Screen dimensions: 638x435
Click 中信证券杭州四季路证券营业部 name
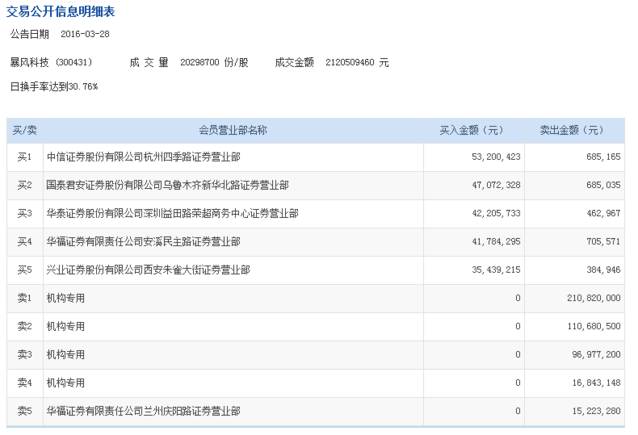[143, 157]
